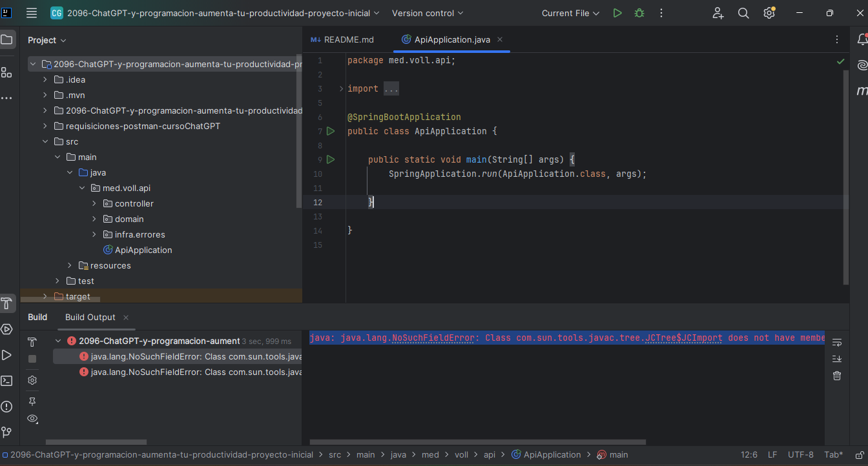
Task: Show more tool windows ellipsis
Action: pos(6,98)
